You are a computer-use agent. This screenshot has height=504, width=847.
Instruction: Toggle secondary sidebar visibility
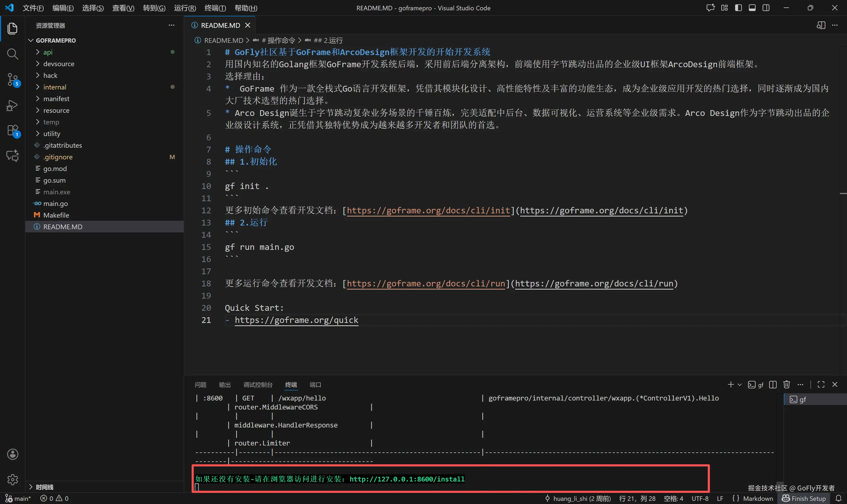766,8
